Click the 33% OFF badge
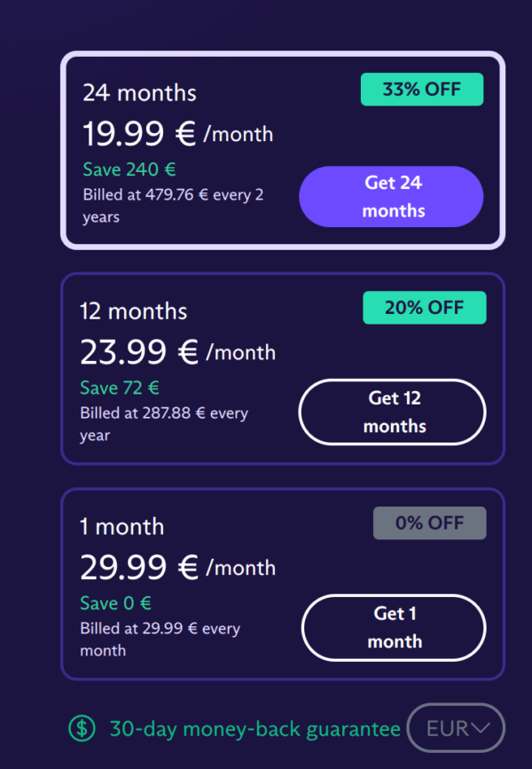The height and width of the screenshot is (769, 532). coord(422,90)
